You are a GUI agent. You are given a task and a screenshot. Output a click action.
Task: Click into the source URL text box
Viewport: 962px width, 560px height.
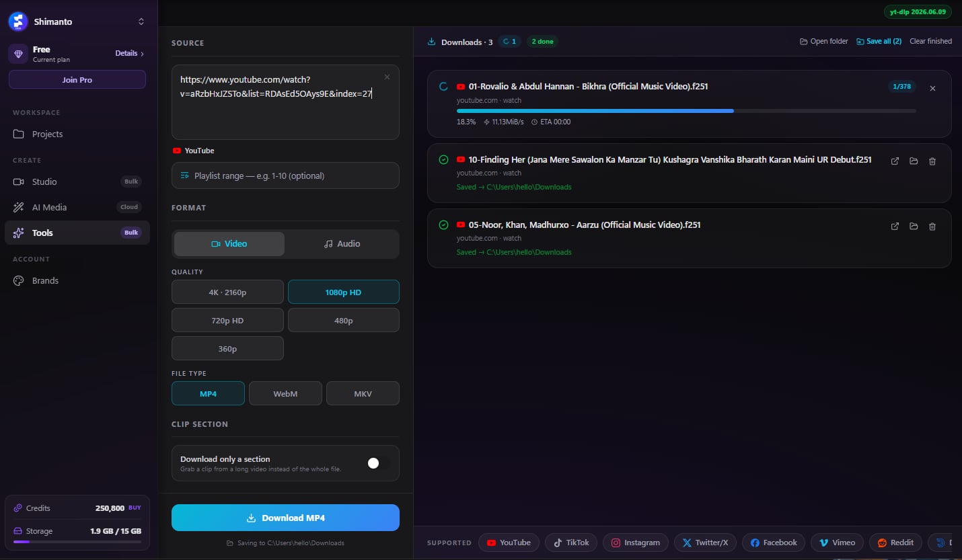point(285,102)
